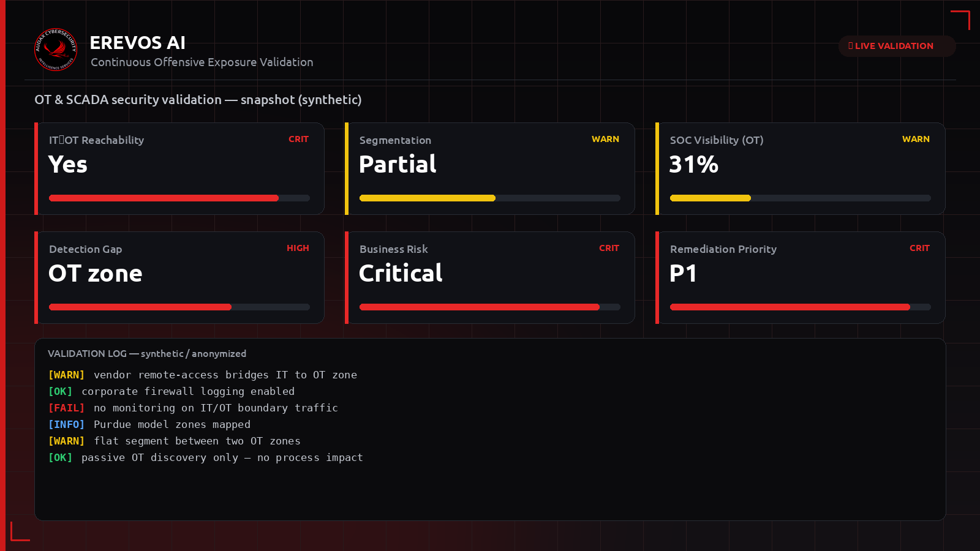Image resolution: width=980 pixels, height=551 pixels.
Task: Click the Audax Cybersecurity logo icon
Action: [x=56, y=50]
